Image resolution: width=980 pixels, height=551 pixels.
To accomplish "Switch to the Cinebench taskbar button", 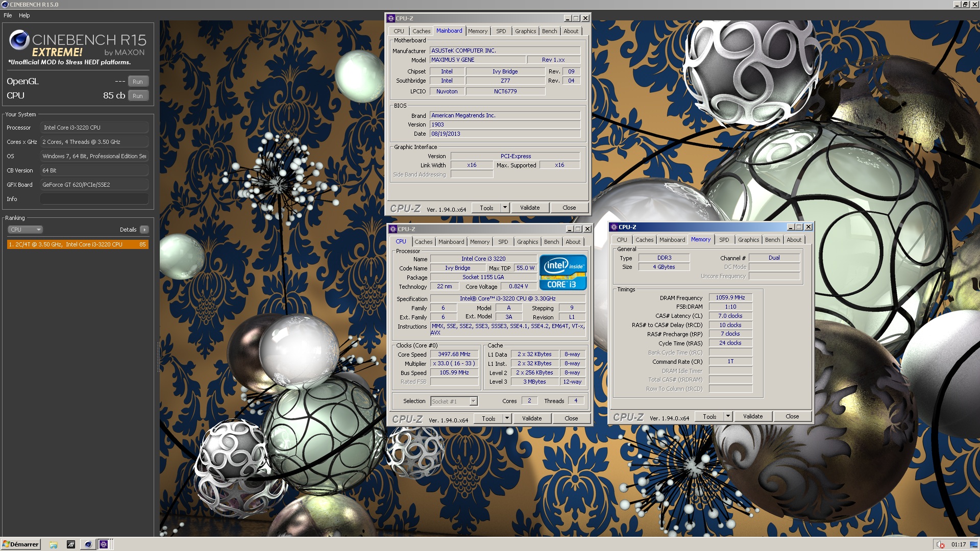I will [x=88, y=544].
